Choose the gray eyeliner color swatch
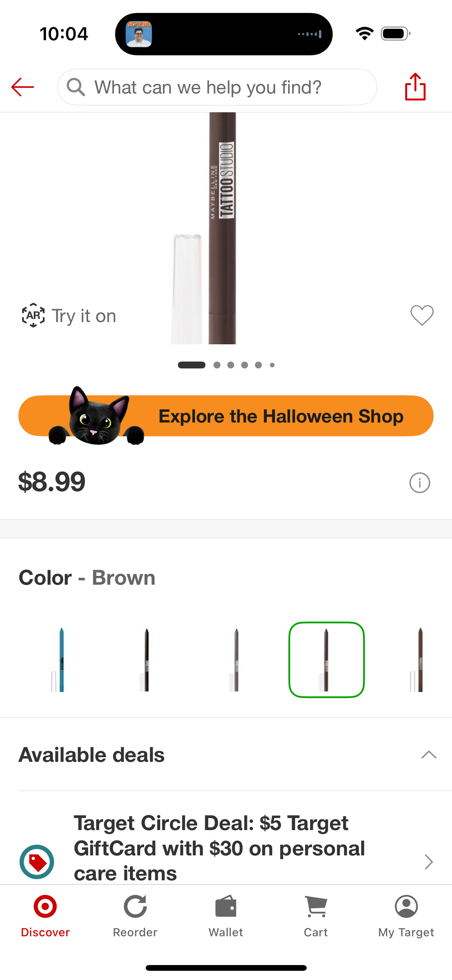The image size is (452, 980). point(235,659)
